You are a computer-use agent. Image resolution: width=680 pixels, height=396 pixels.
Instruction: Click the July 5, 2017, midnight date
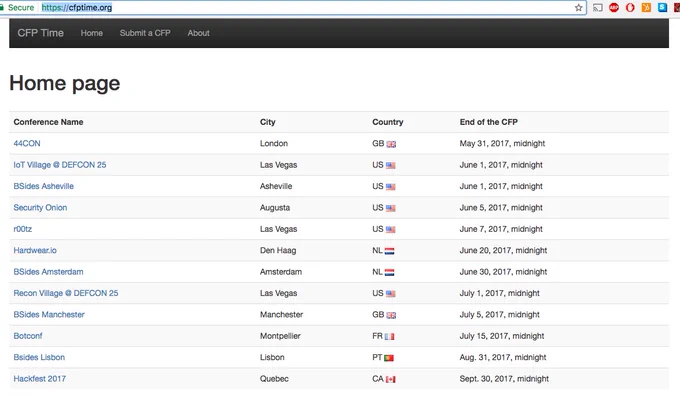click(x=500, y=314)
